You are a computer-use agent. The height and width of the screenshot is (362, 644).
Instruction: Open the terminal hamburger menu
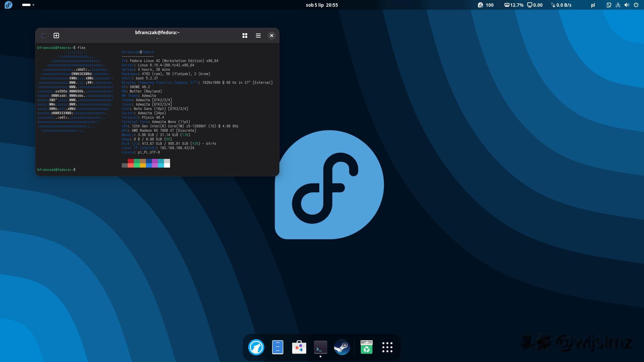[x=258, y=36]
